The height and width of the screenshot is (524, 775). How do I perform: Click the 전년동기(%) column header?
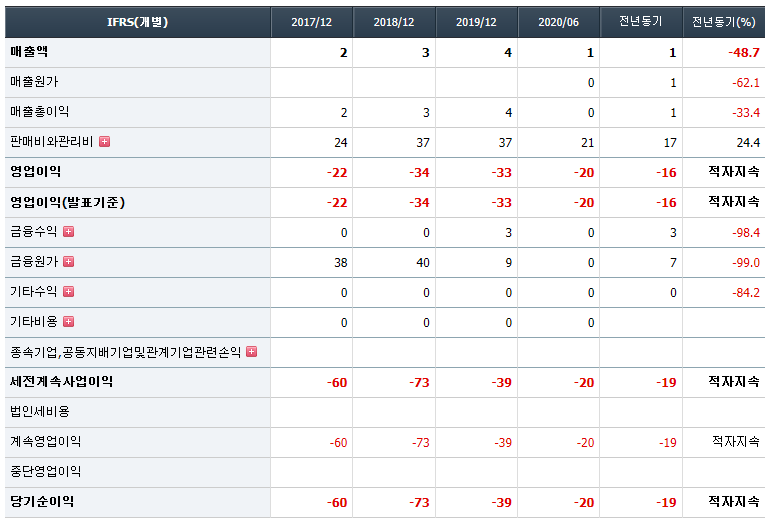coord(724,22)
